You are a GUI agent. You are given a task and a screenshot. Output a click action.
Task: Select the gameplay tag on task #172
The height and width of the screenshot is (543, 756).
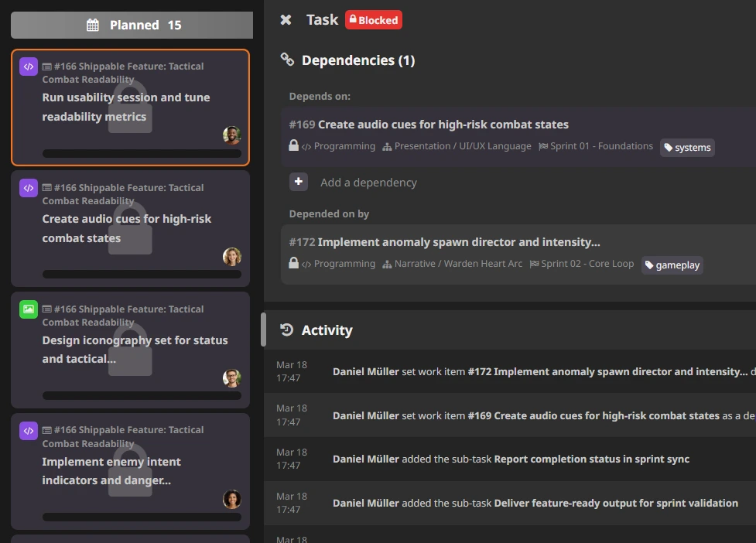(672, 265)
